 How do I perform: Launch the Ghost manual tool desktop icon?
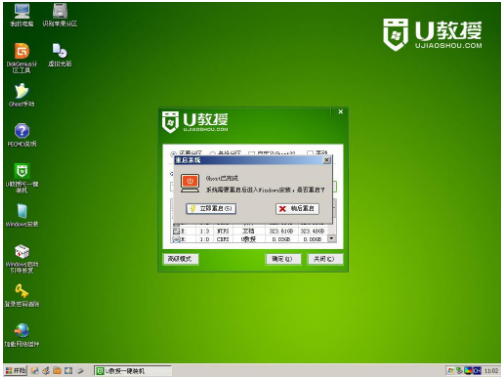22,95
